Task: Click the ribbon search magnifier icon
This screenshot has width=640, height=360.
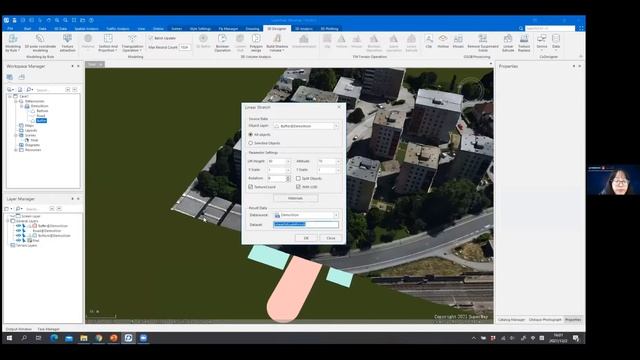Action: (x=521, y=29)
